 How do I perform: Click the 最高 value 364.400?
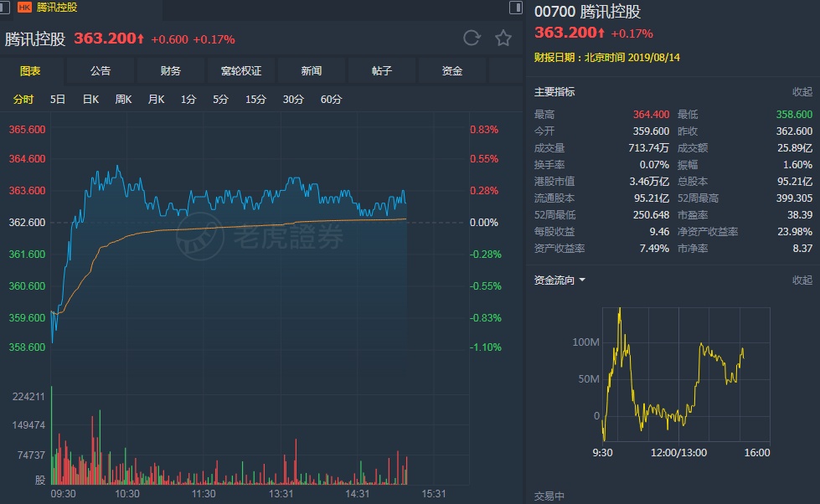(x=651, y=114)
